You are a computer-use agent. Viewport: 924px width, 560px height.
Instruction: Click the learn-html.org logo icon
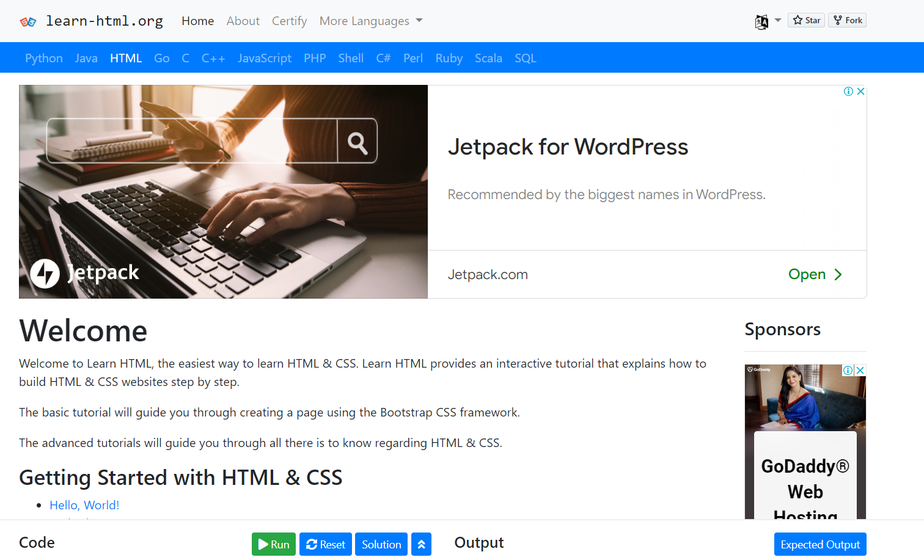pos(28,21)
